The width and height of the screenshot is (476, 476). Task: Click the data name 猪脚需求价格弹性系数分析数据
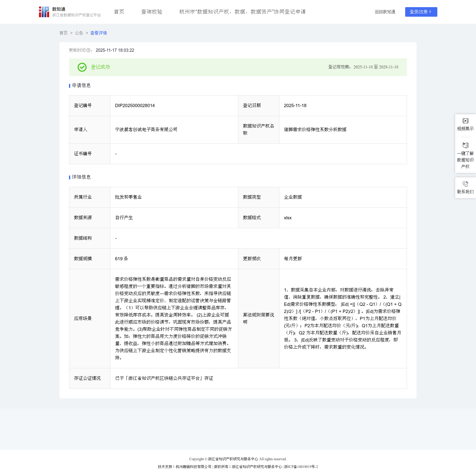pyautogui.click(x=315, y=130)
